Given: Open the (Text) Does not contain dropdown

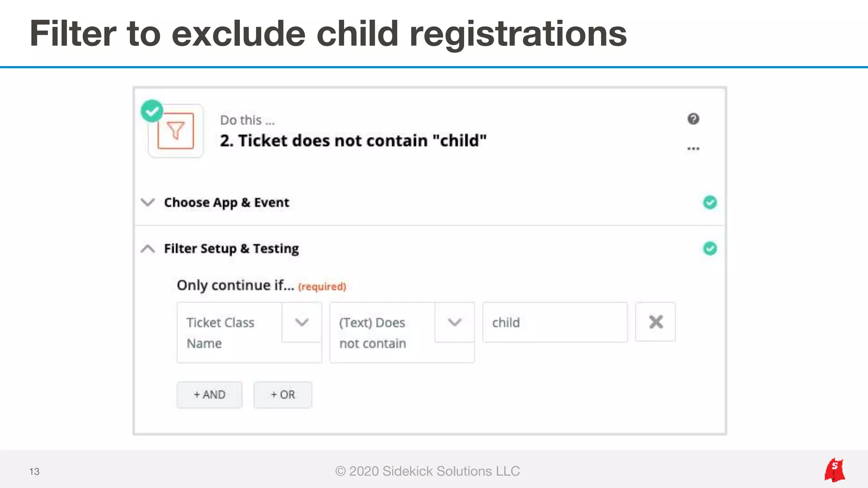Looking at the screenshot, I should (454, 322).
